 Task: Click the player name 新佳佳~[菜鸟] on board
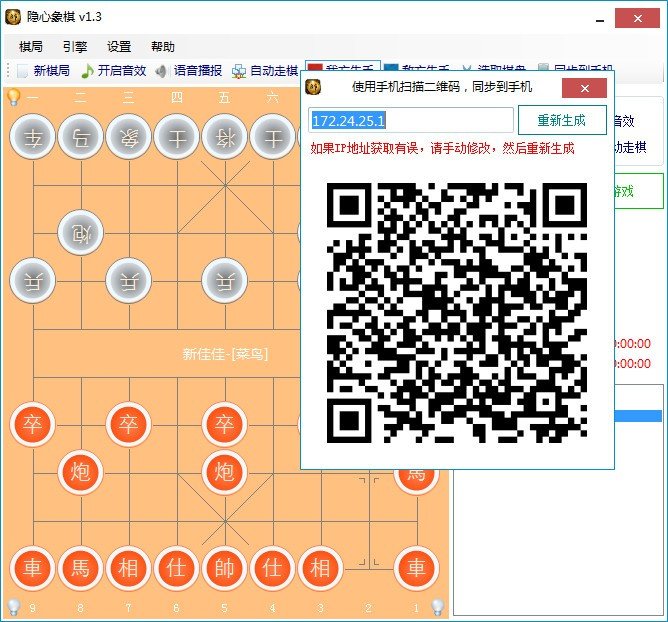point(225,354)
